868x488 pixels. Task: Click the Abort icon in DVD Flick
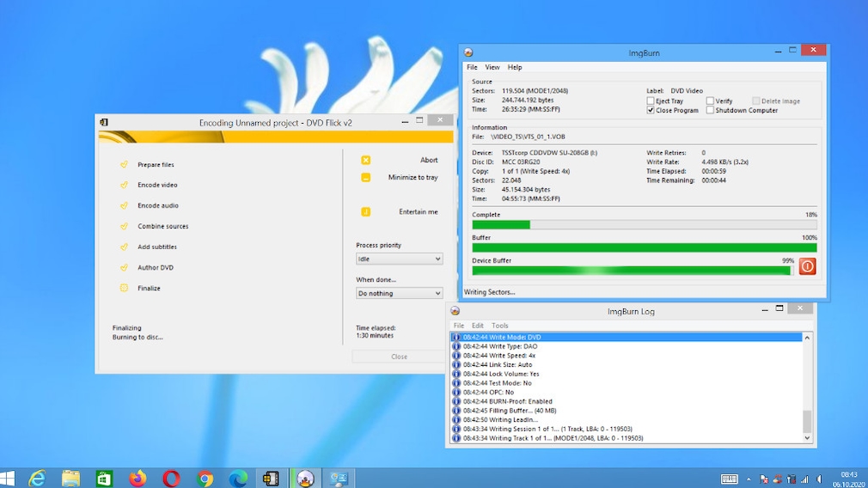[x=366, y=160]
